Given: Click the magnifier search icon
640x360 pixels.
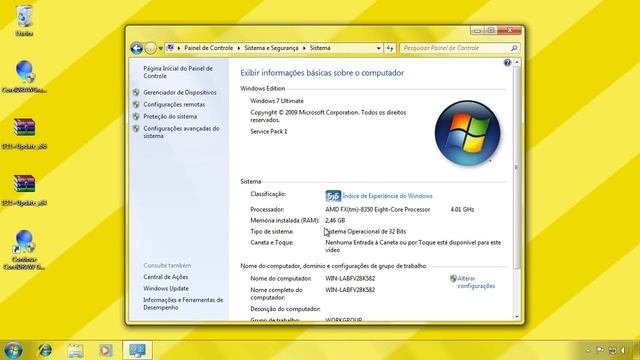Looking at the screenshot, I should click(514, 48).
